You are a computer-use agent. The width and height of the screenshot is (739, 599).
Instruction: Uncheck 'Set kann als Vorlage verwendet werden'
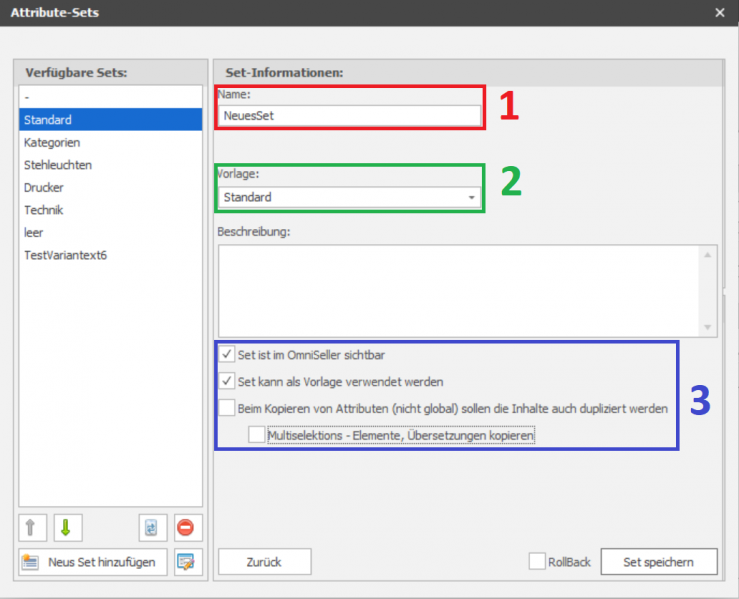[227, 381]
